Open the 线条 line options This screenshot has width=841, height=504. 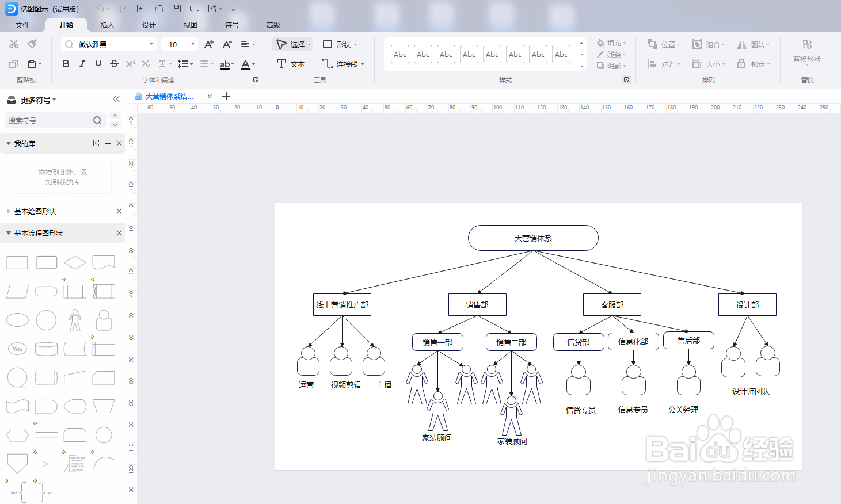pos(611,54)
